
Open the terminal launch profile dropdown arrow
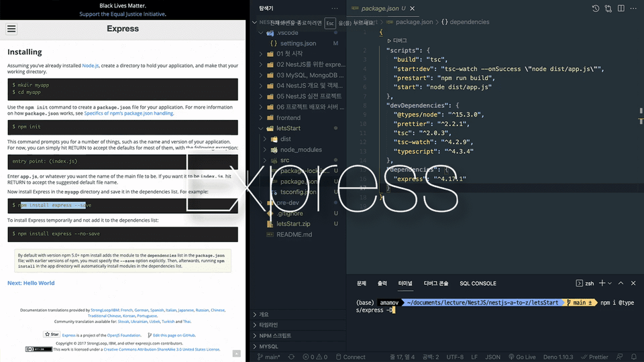pos(610,283)
